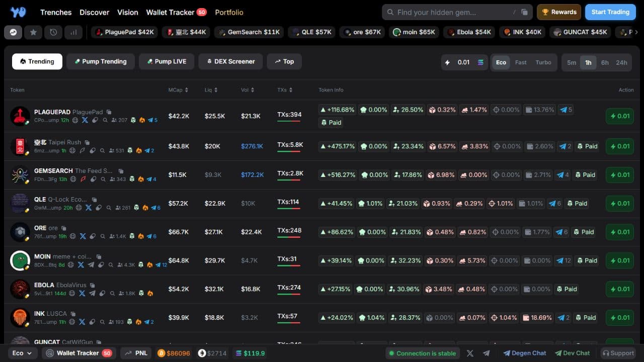Quick buy 0.01 for PLAGUEPAD

[x=620, y=116]
